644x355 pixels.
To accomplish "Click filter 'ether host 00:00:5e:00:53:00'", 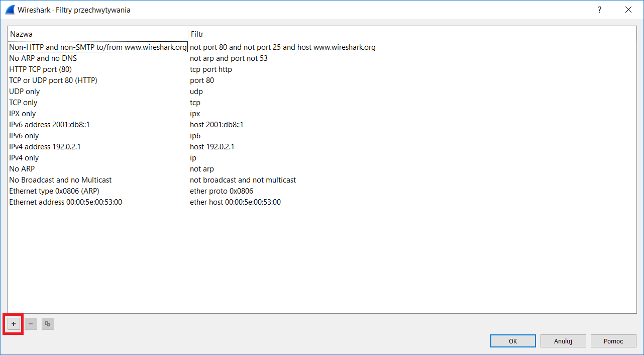I will point(236,202).
